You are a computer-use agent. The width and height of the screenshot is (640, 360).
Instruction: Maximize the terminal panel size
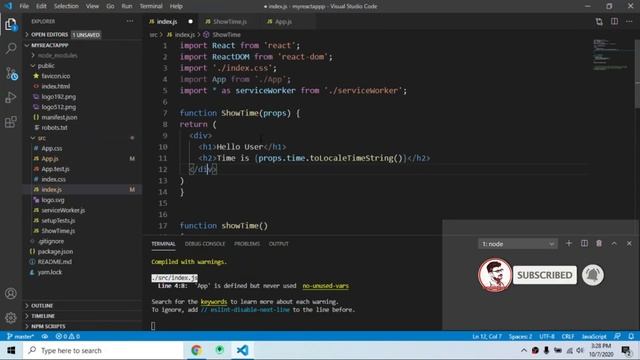pos(614,244)
